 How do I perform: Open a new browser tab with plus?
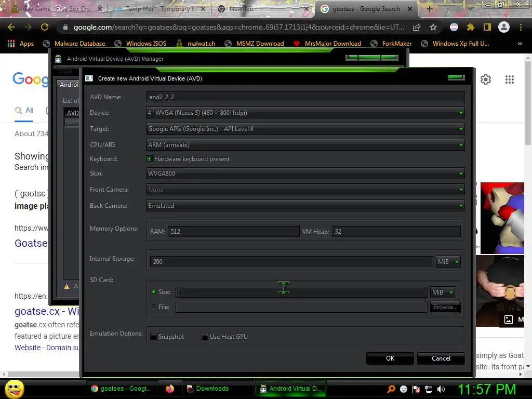pyautogui.click(x=429, y=9)
